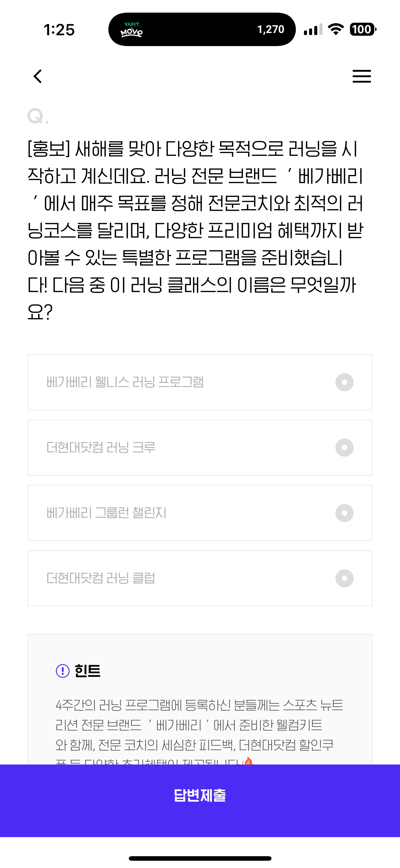
Task: Tap the home indicator bar at bottom
Action: pyautogui.click(x=200, y=858)
